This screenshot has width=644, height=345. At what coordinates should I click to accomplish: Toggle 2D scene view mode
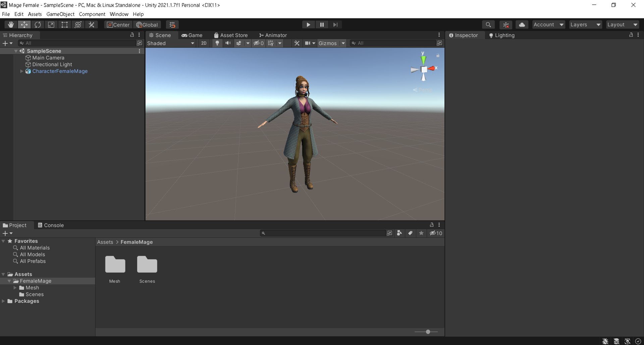[204, 43]
